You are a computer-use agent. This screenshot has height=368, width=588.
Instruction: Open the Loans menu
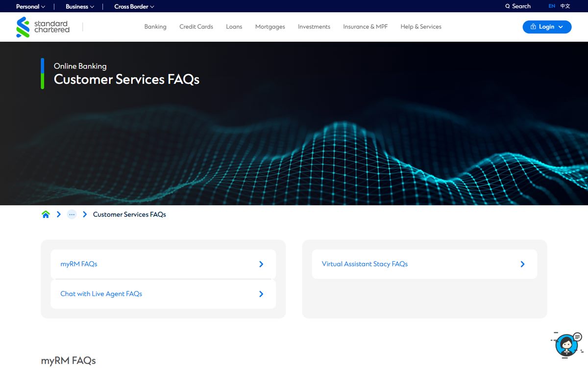coord(234,27)
